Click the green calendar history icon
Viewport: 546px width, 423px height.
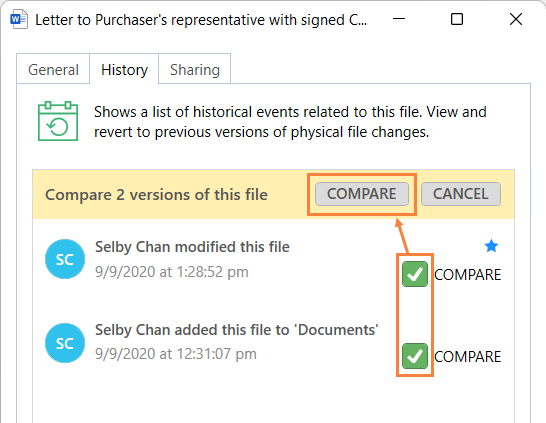click(x=58, y=121)
